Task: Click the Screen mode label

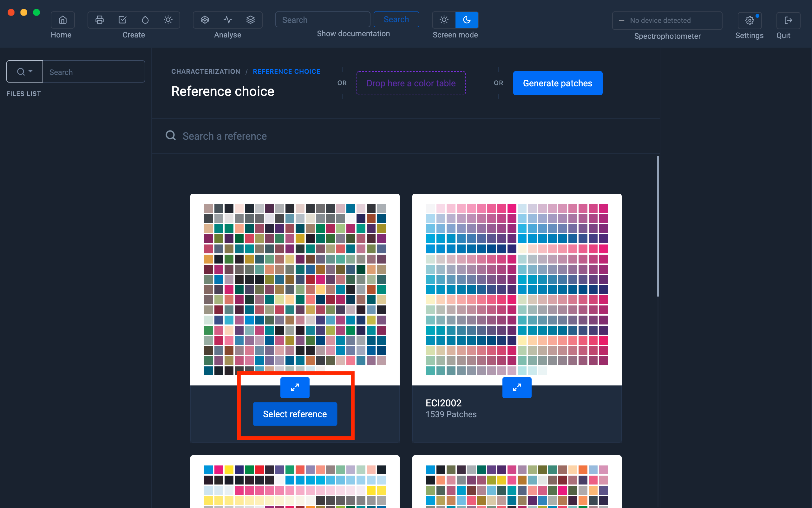Action: point(455,35)
